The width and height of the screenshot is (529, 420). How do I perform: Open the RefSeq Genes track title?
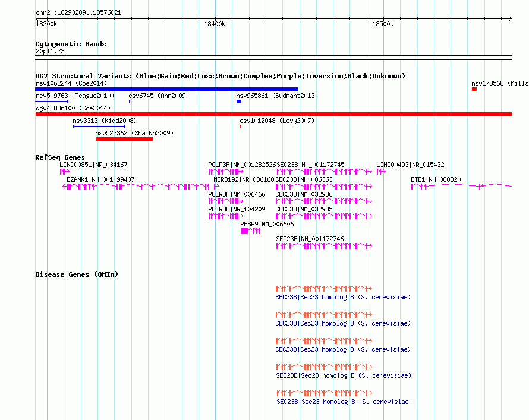(60, 157)
